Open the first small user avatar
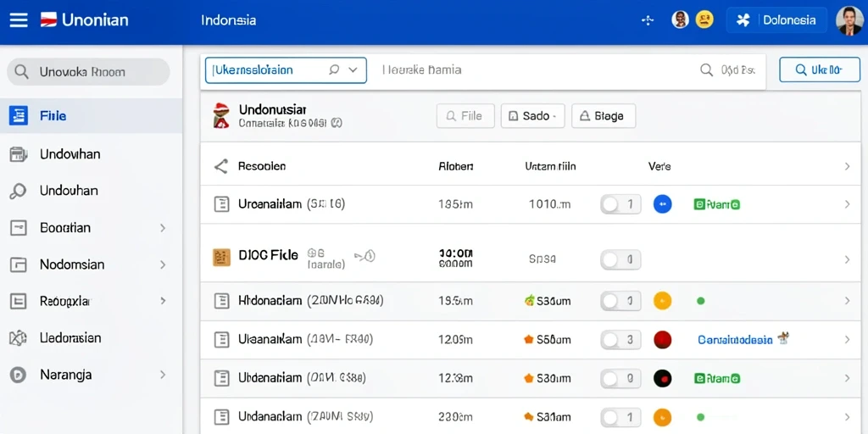868x434 pixels. [x=680, y=20]
